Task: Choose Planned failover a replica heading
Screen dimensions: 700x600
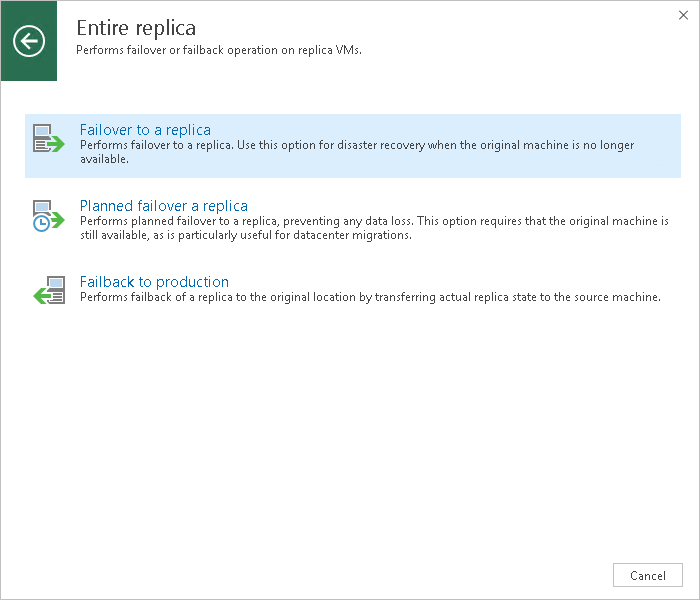Action: coord(164,206)
